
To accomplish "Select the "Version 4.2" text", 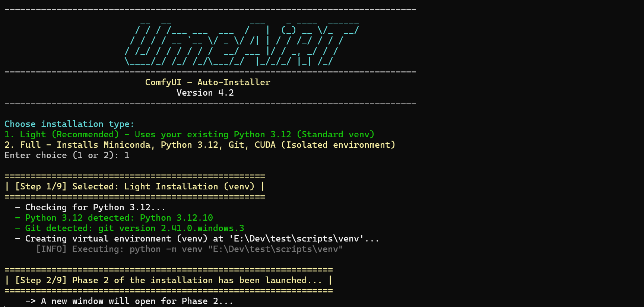I will pyautogui.click(x=205, y=93).
